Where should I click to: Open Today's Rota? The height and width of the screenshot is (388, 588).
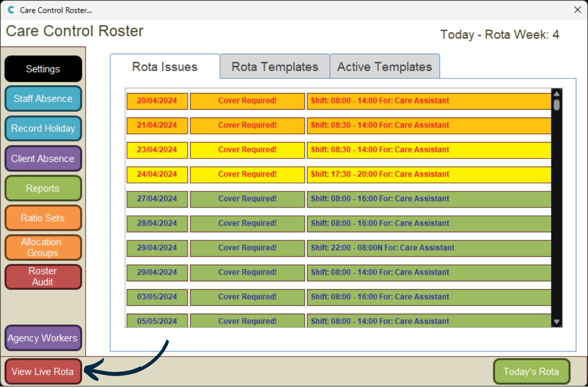(531, 372)
